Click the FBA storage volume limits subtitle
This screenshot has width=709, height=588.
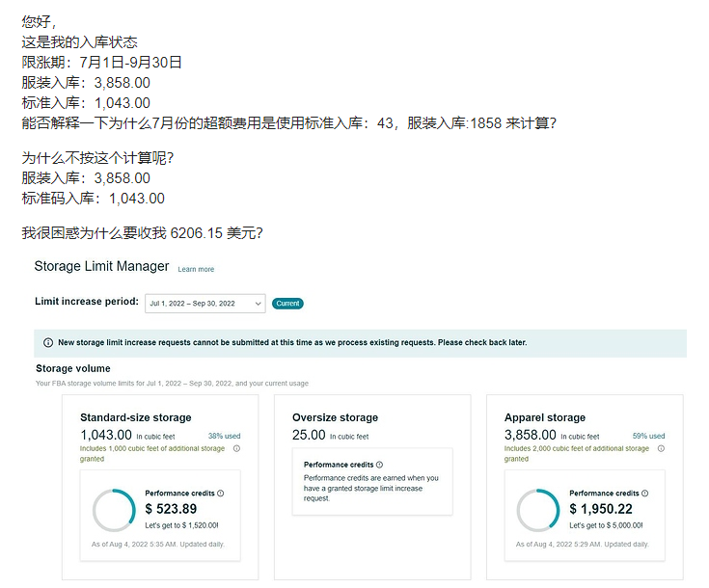pyautogui.click(x=172, y=384)
